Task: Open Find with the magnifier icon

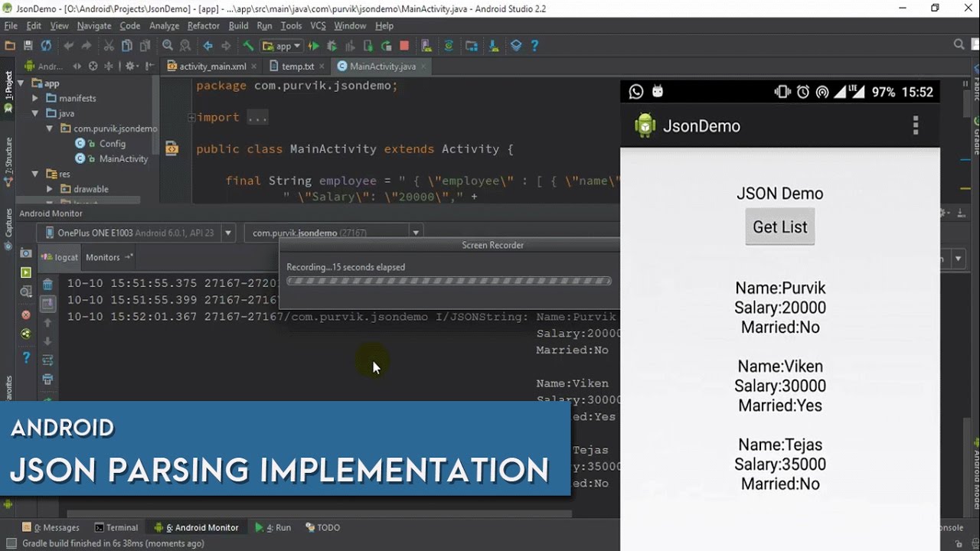Action: 168,46
